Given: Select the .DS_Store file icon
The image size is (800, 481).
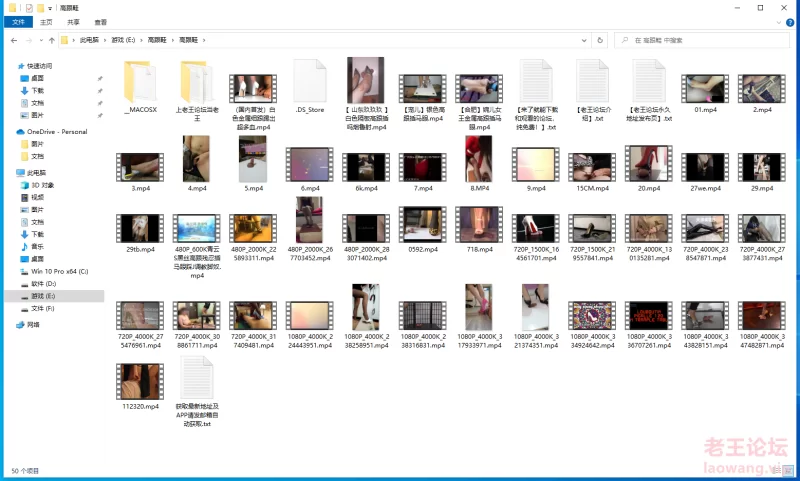Looking at the screenshot, I should click(x=310, y=82).
